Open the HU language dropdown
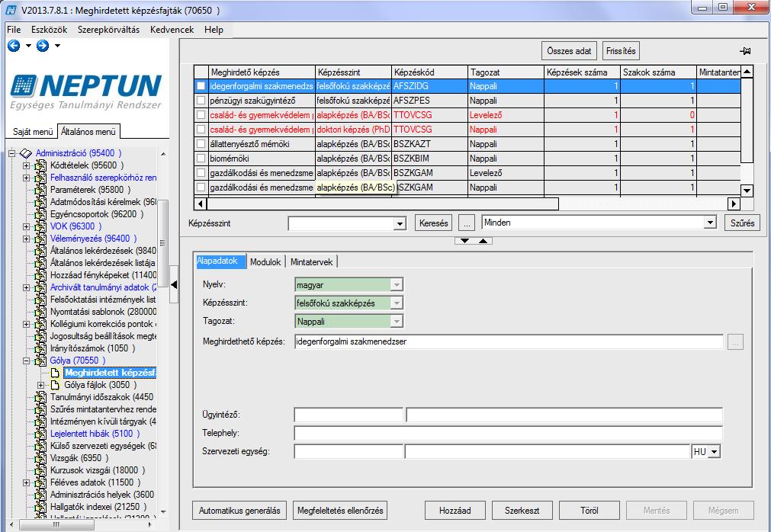This screenshot has height=532, width=771. coord(714,451)
